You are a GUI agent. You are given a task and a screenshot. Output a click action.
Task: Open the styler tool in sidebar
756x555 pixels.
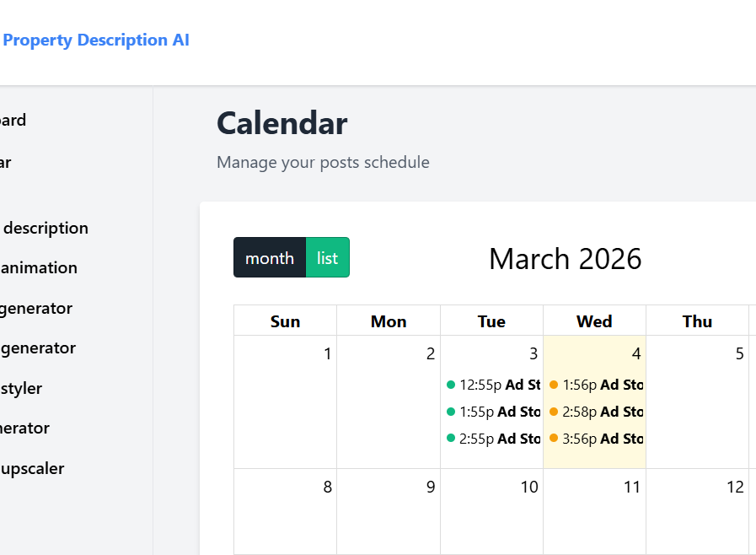tap(22, 388)
